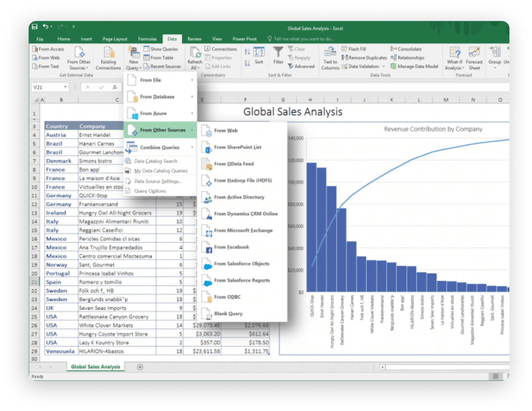This screenshot has width=532, height=411.
Task: Select cell containing Venezuela
Action: coord(61,351)
